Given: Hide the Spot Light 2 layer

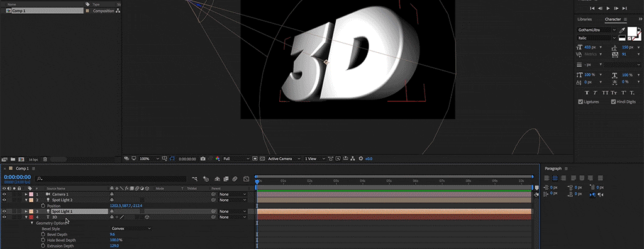Looking at the screenshot, I should pos(4,200).
